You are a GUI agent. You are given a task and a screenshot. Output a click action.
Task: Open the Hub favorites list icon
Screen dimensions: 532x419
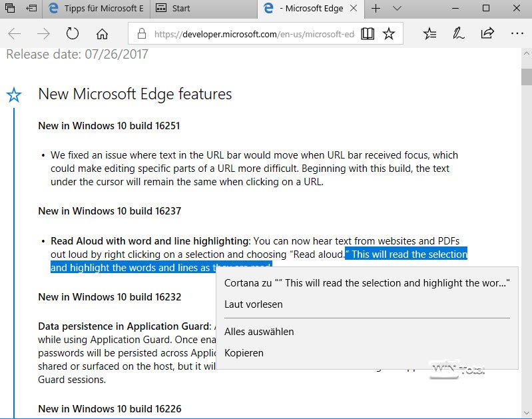pyautogui.click(x=430, y=33)
